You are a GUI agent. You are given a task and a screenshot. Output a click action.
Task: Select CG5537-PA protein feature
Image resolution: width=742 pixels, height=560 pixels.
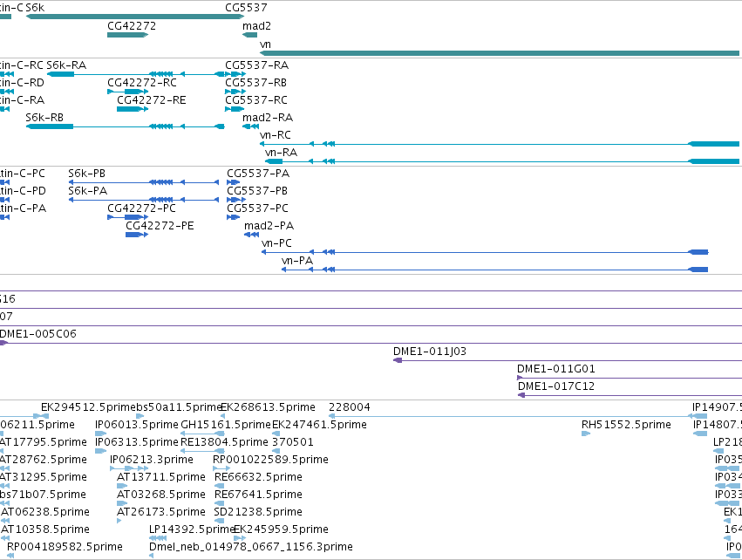coord(234,182)
